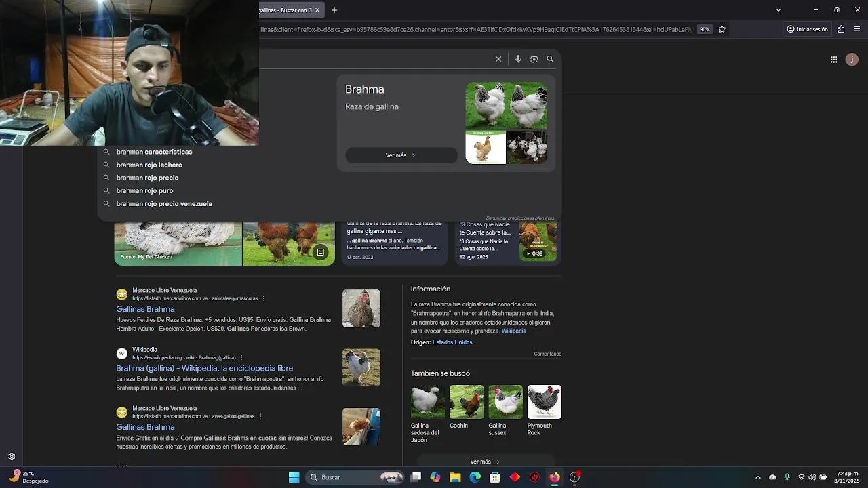This screenshot has height=488, width=868.
Task: Open options for the Wikipedia result
Action: (x=241, y=357)
